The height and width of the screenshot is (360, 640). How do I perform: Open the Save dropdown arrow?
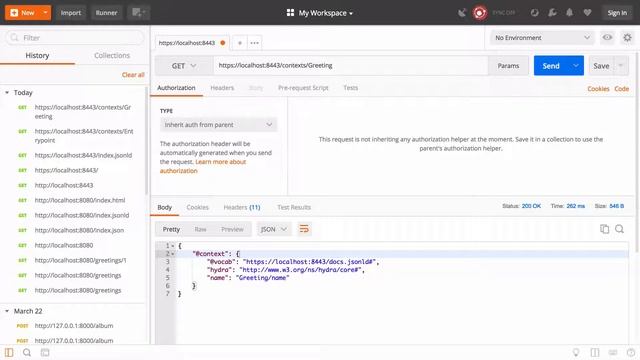point(621,66)
